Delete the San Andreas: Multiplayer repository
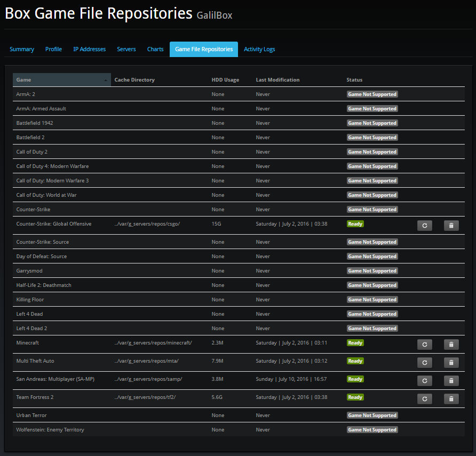Screen dimensions: 476x456 (451, 381)
